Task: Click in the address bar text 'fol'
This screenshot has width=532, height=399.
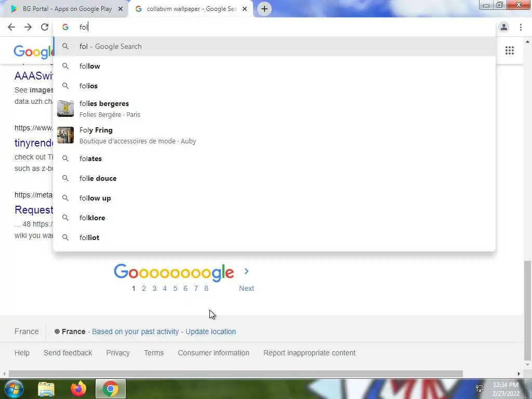Action: [84, 27]
